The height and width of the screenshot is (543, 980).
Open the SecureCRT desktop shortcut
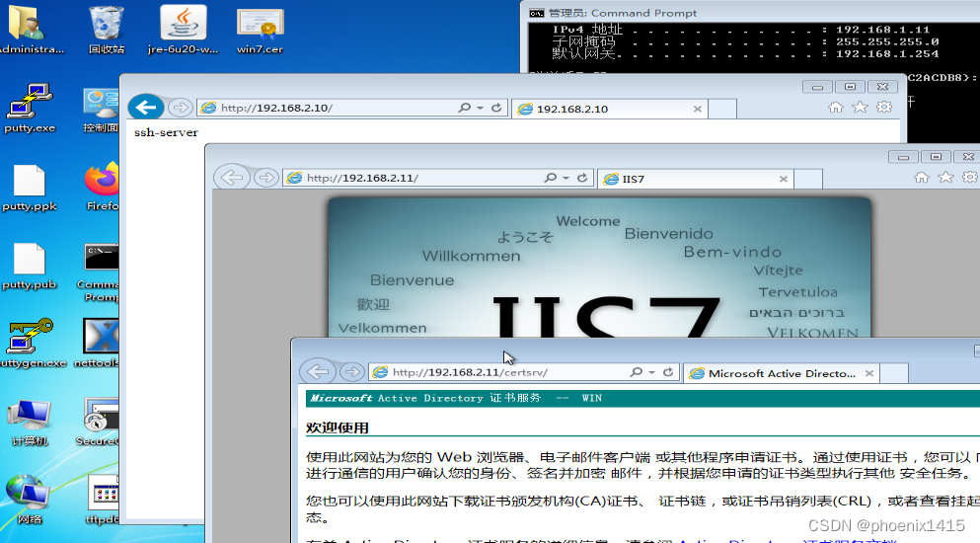(x=99, y=423)
